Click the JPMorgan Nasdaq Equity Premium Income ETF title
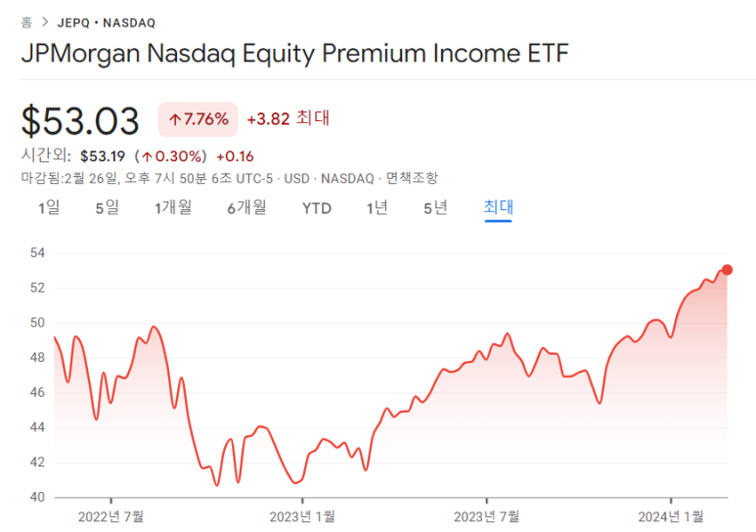The image size is (756, 532). (x=295, y=53)
